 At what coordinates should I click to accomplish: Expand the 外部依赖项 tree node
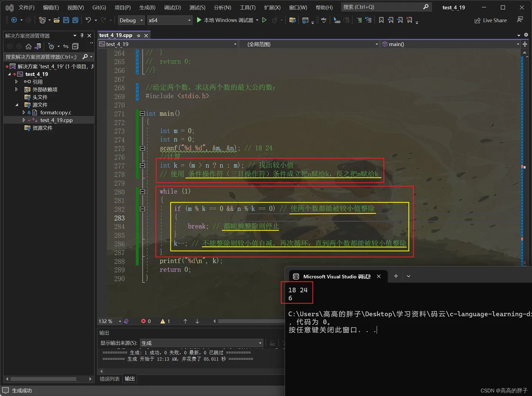16,89
